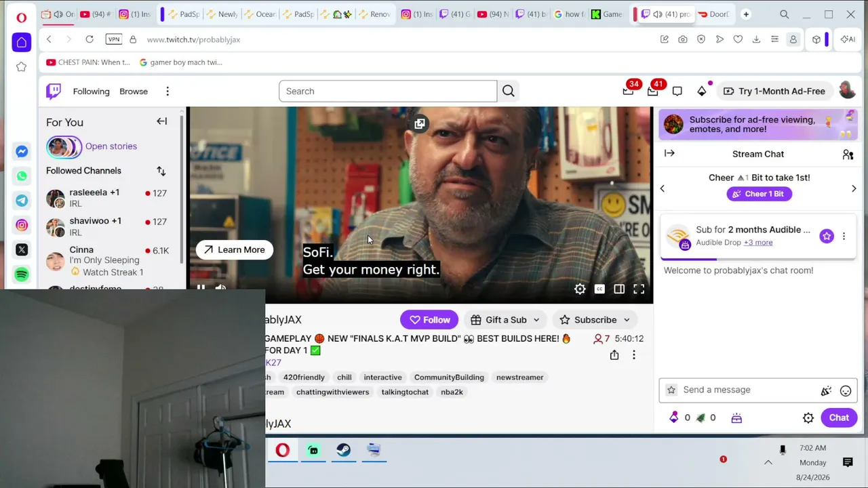The image size is (868, 488).
Task: Open the Browse page
Action: (134, 91)
